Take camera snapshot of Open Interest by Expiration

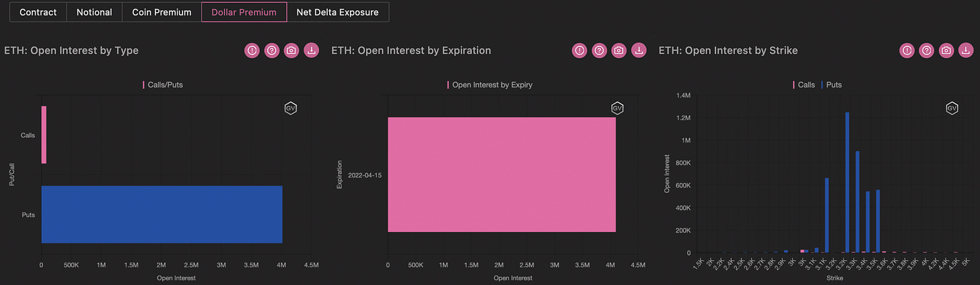click(x=619, y=50)
